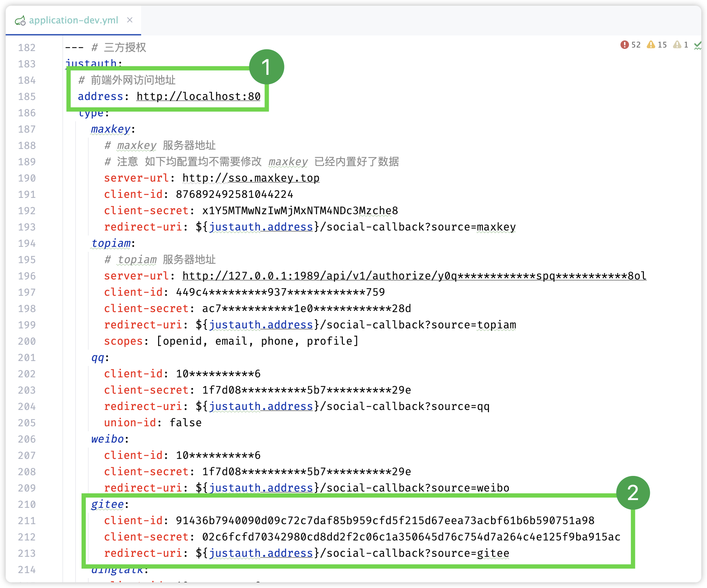The height and width of the screenshot is (588, 707).
Task: Open the http://sso.maxkey.top server-url link
Action: pos(251,178)
